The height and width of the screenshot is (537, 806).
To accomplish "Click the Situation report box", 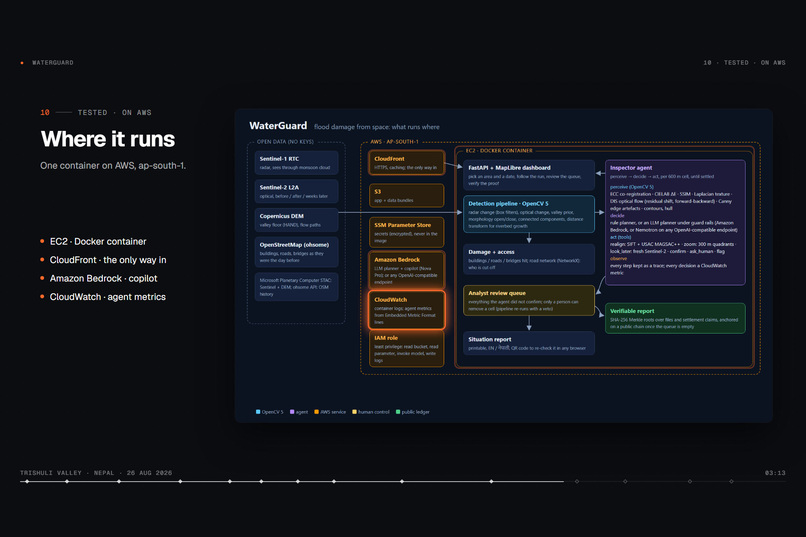I will coord(529,343).
